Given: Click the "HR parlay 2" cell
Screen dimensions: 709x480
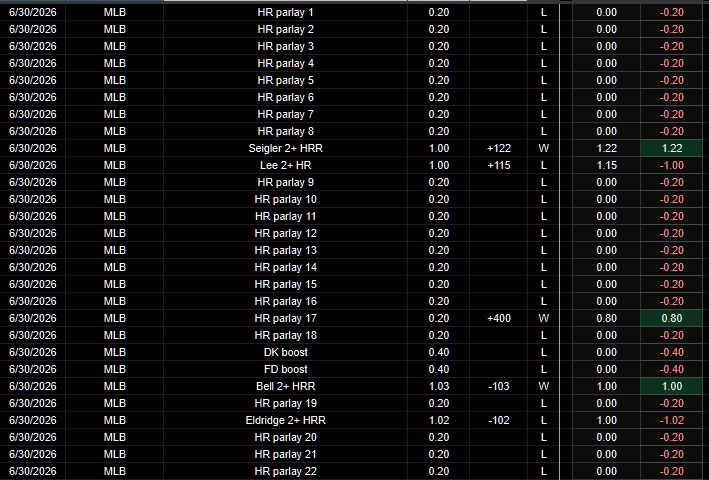Looking at the screenshot, I should (x=285, y=29).
